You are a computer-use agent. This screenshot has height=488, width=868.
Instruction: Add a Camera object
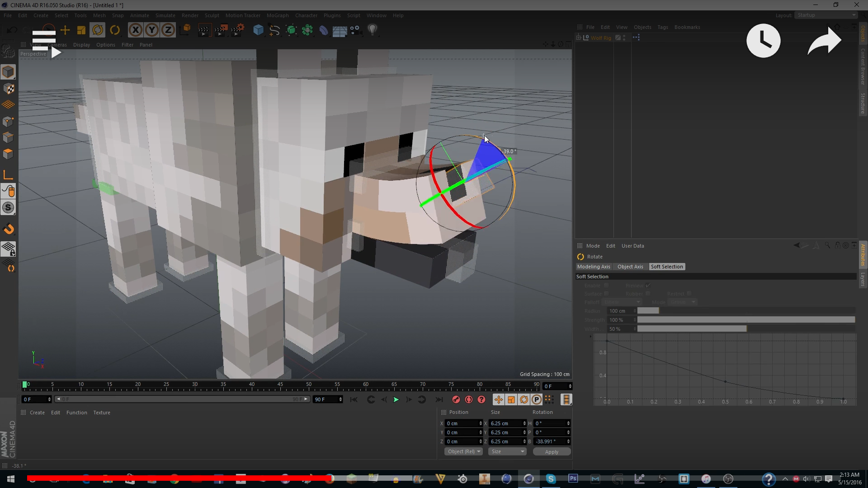pyautogui.click(x=356, y=30)
